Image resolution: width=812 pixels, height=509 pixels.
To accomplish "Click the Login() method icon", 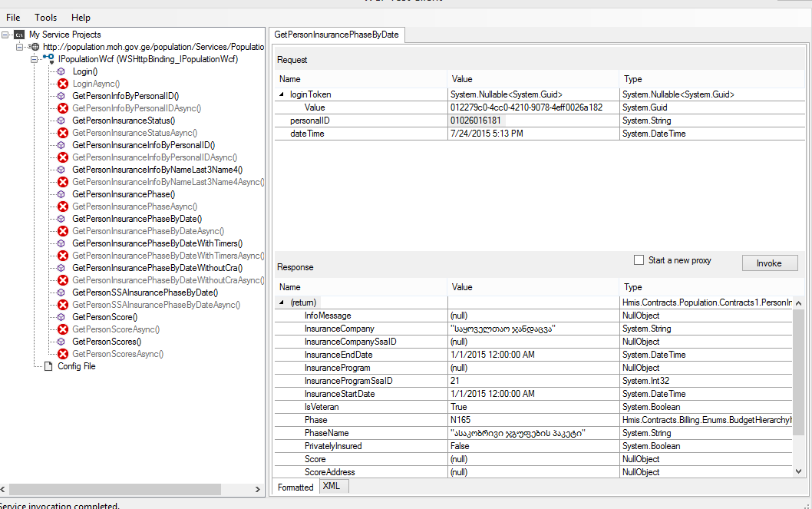I will 61,71.
